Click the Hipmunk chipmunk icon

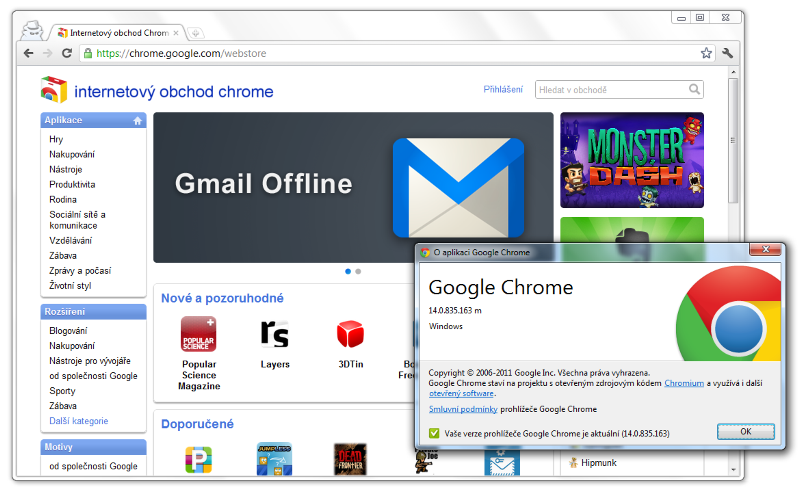point(573,462)
